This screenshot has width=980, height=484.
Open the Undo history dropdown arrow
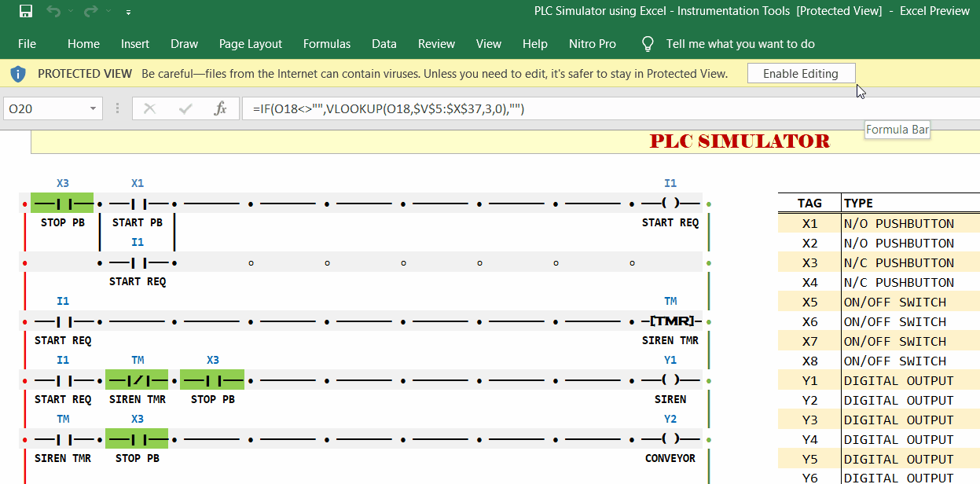(70, 12)
